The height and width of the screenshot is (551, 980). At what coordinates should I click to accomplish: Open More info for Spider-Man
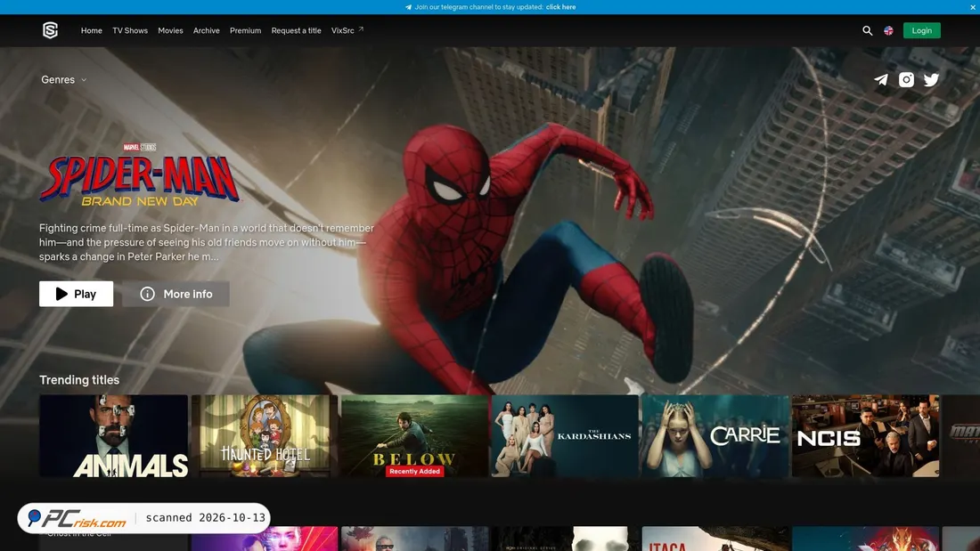pos(176,294)
